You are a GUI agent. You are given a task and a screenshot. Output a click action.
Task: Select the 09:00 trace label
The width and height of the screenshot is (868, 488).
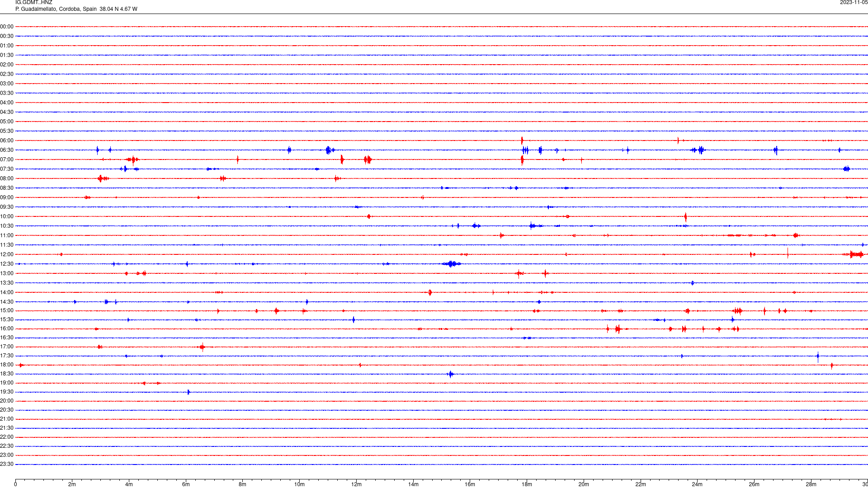(7, 197)
